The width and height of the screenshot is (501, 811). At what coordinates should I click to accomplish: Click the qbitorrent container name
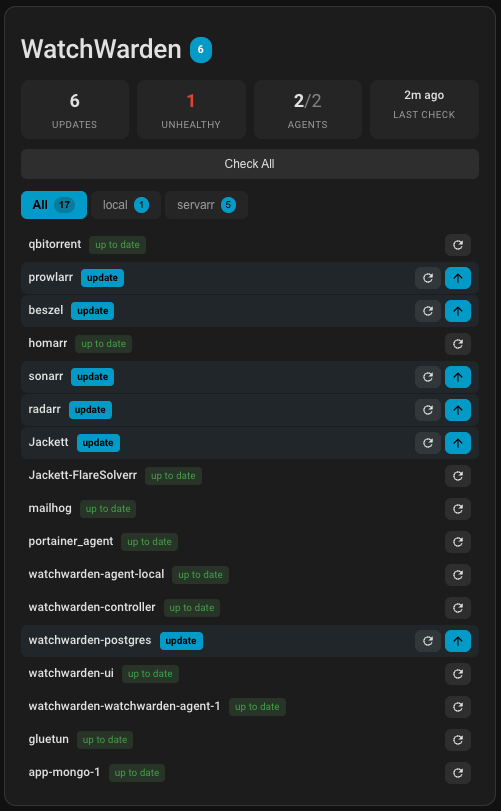pyautogui.click(x=55, y=244)
